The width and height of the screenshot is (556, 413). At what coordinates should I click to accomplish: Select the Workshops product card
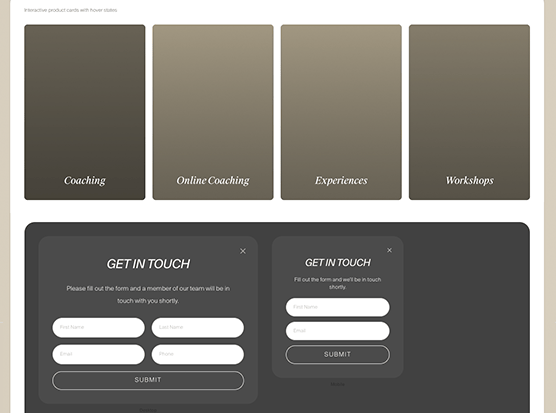[x=469, y=112]
